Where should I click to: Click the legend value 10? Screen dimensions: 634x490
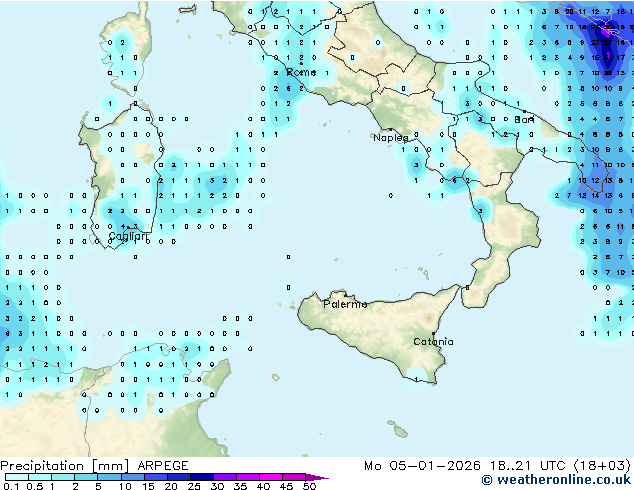pos(125,486)
